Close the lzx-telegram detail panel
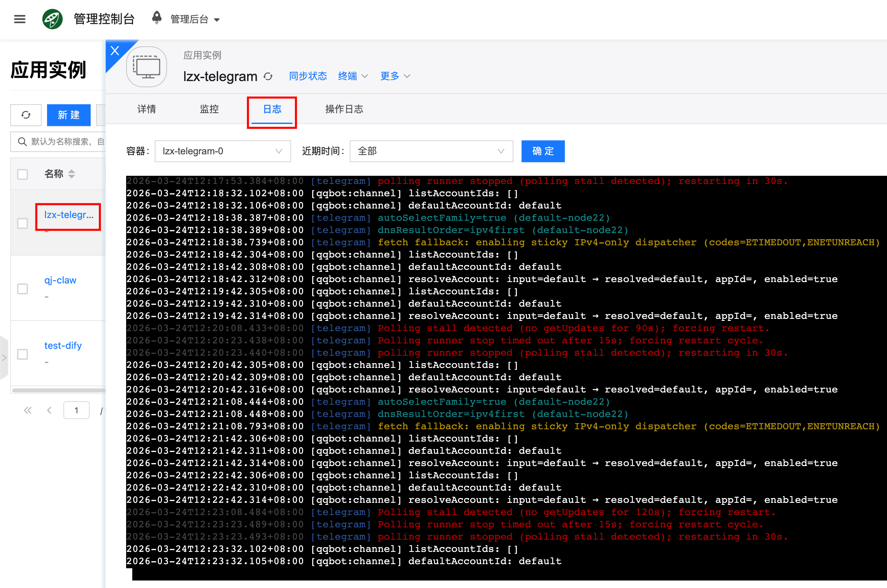The image size is (887, 588). pos(115,51)
